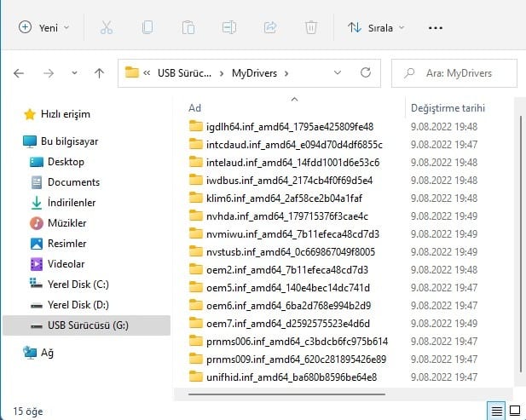Select USB Sürücüsü (G:) in sidebar
The width and height of the screenshot is (526, 420).
pos(88,325)
